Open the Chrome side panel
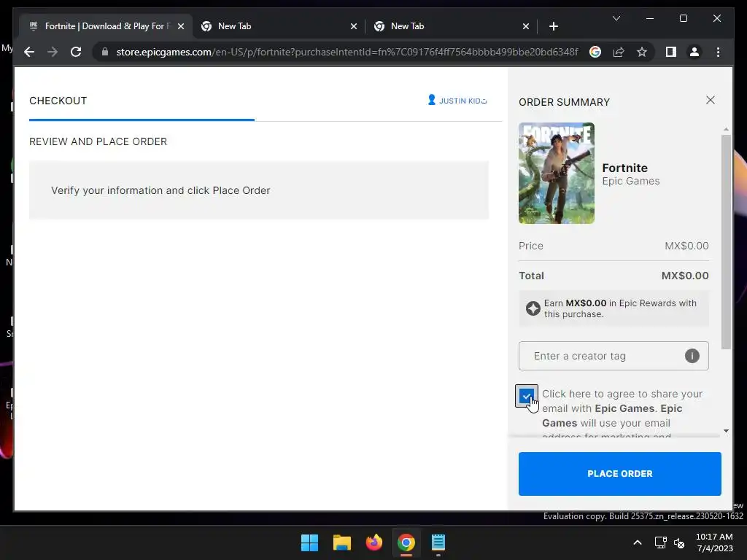The height and width of the screenshot is (560, 747). tap(671, 52)
